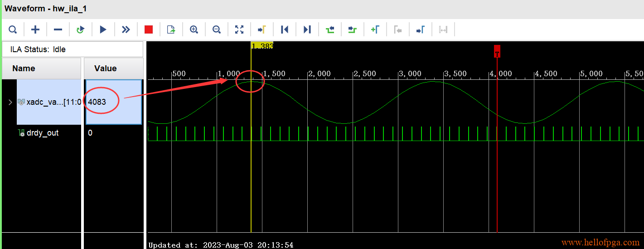Screen dimensions: 644x249
Task: Run trigger for this ILA core
Action: [x=103, y=30]
